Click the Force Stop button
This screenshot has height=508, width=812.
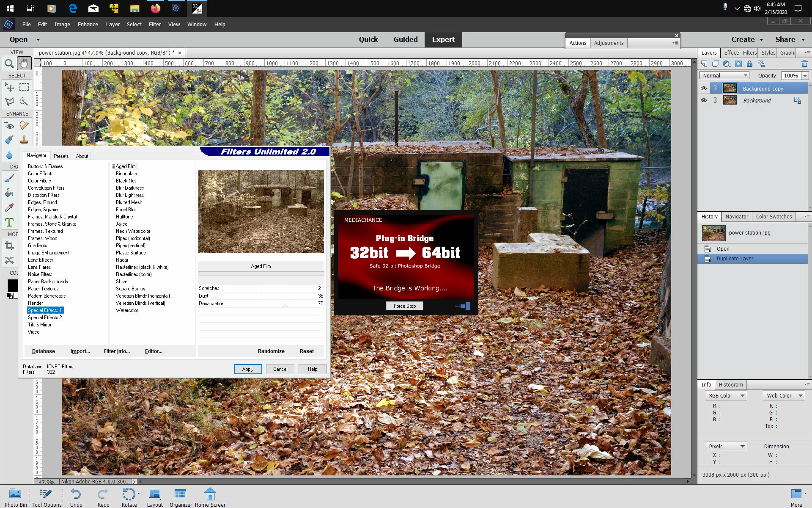[404, 306]
